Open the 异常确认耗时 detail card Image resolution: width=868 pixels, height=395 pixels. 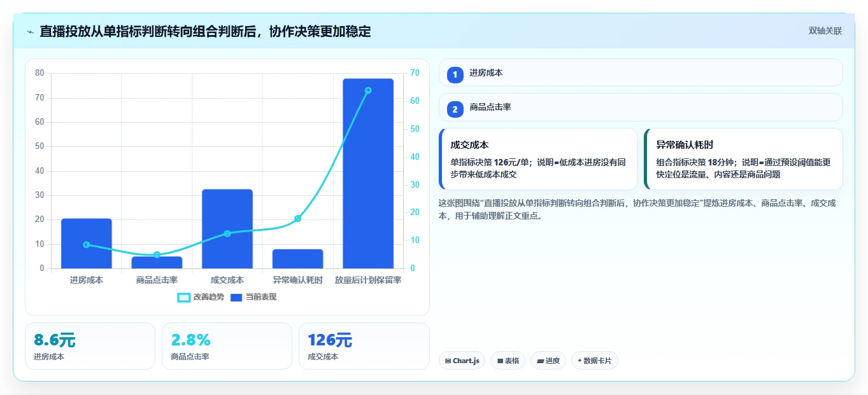[x=743, y=159]
